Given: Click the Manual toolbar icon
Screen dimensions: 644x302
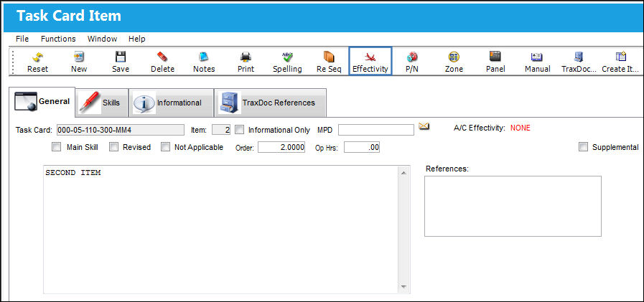Looking at the screenshot, I should click(x=537, y=62).
